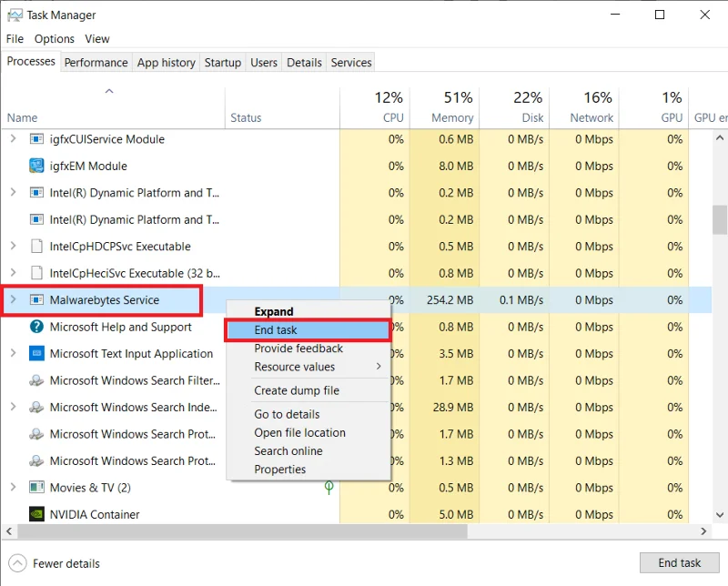Viewport: 728px width, 586px height.
Task: Click the Fewer details arrow icon
Action: point(17,563)
